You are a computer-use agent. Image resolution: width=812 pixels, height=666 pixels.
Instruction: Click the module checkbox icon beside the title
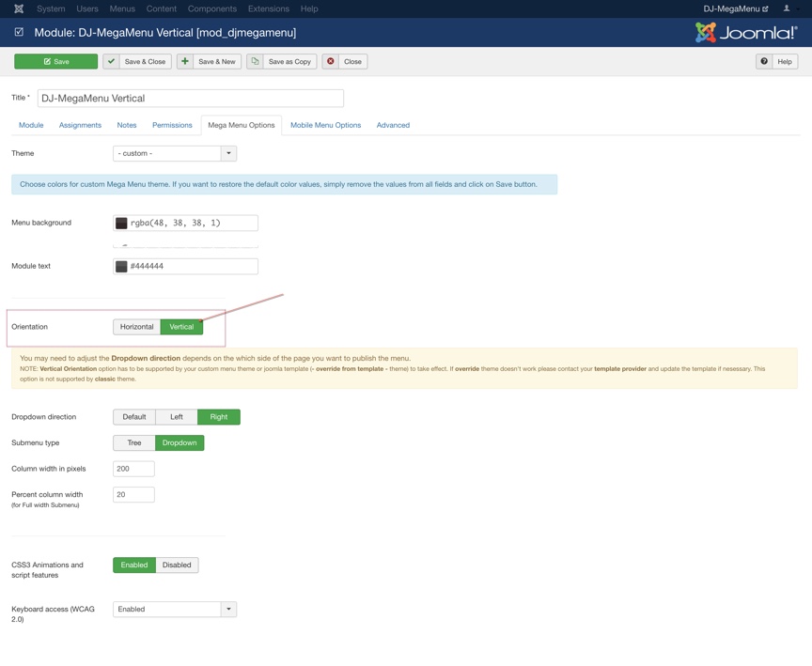coord(19,32)
